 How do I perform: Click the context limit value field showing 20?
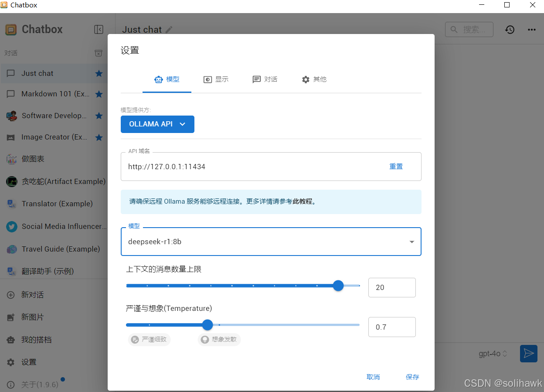click(x=392, y=287)
